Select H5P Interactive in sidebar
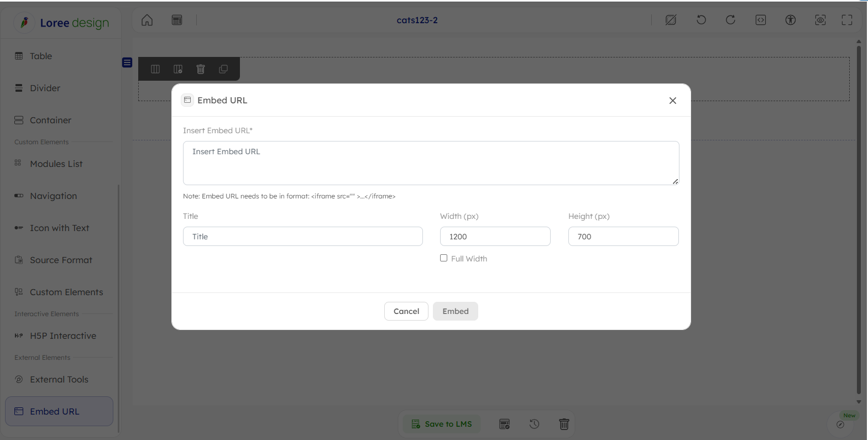The image size is (868, 440). [62, 336]
